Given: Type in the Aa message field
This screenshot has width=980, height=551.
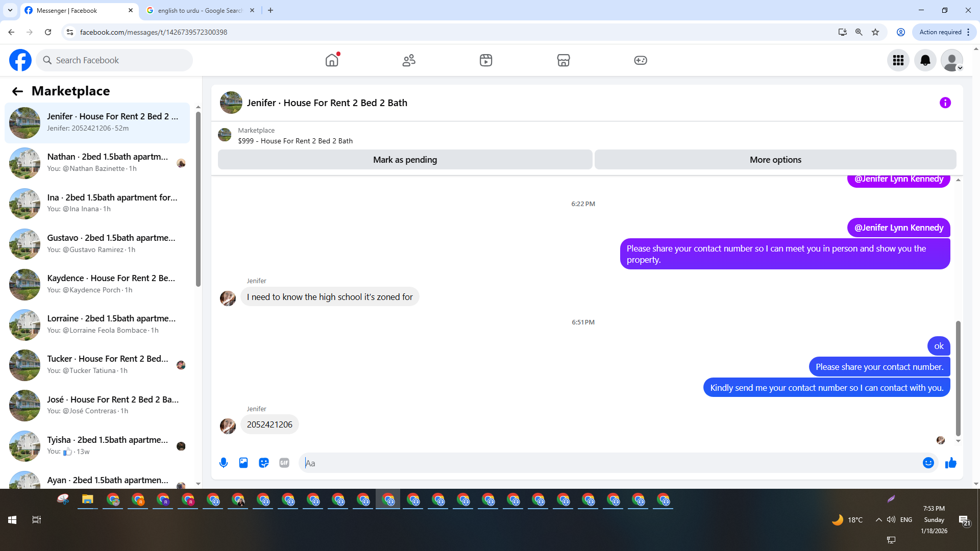Looking at the screenshot, I should click(x=612, y=463).
